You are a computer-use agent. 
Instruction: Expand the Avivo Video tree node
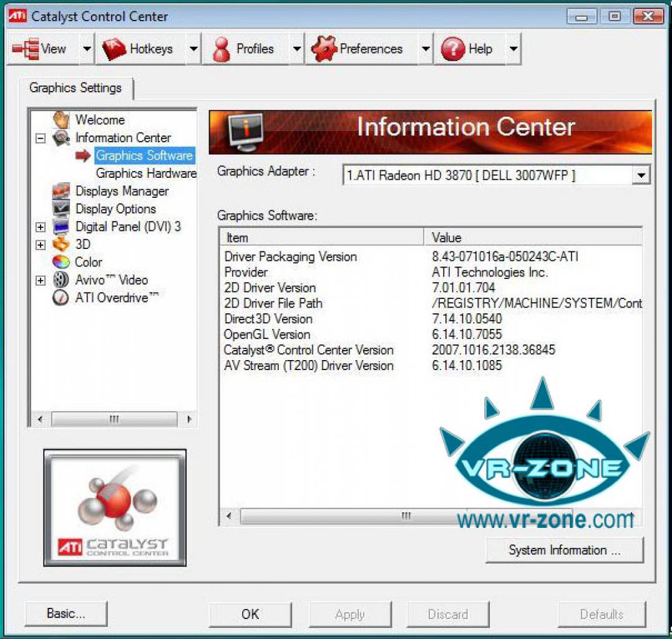pyautogui.click(x=41, y=280)
